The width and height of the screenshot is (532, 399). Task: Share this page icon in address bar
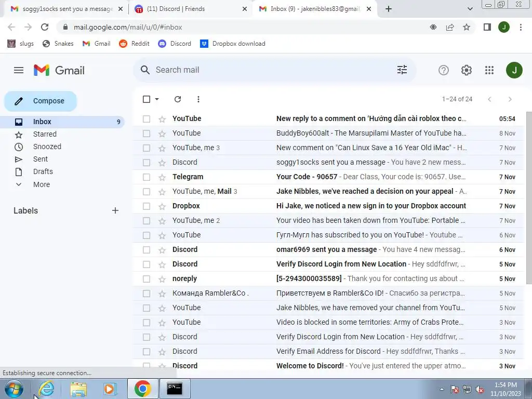[x=450, y=27]
